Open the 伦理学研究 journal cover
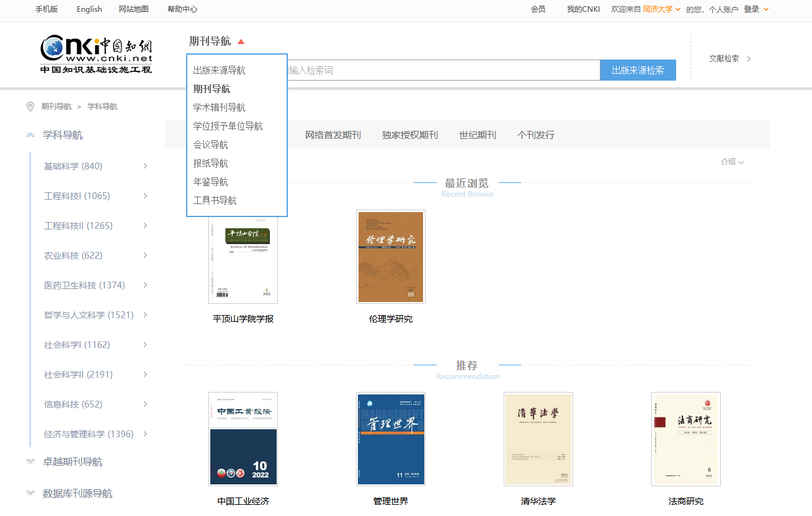812x516 pixels. tap(391, 257)
